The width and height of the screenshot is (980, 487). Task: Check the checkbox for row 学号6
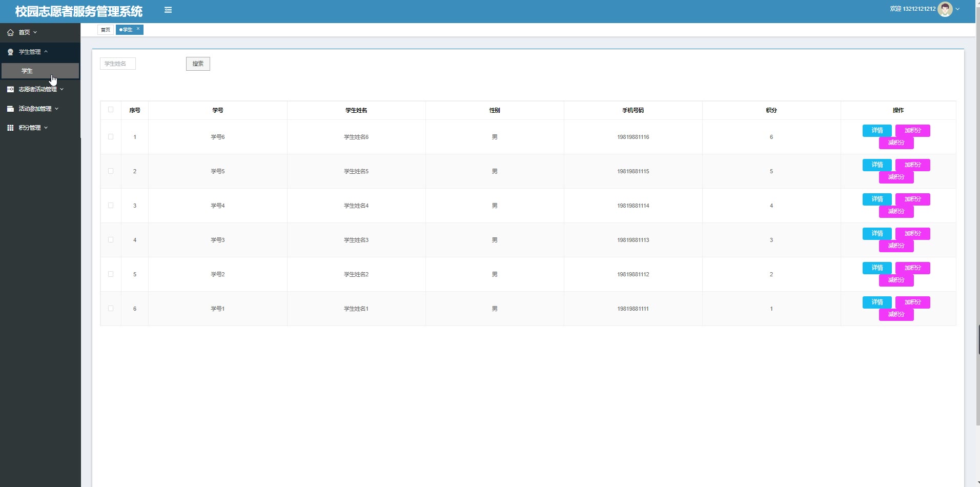pyautogui.click(x=111, y=137)
